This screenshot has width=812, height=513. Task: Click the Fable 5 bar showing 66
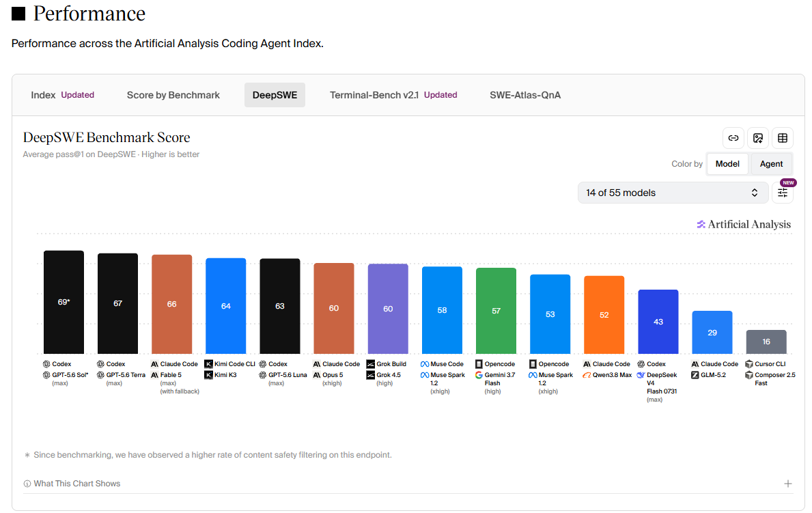pyautogui.click(x=172, y=304)
